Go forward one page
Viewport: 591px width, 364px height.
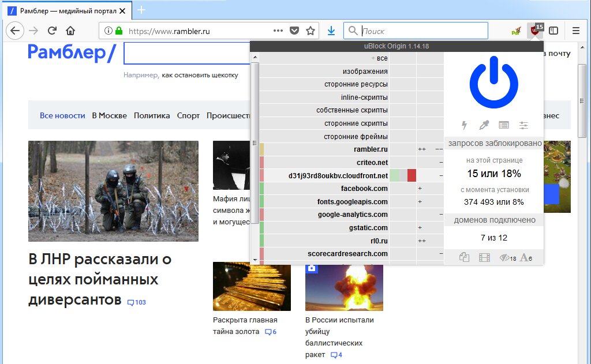(33, 31)
